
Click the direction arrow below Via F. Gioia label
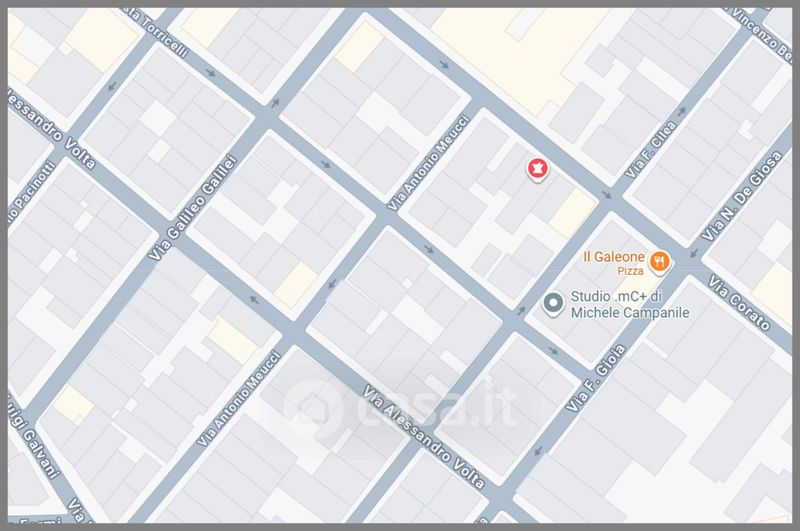537,451
